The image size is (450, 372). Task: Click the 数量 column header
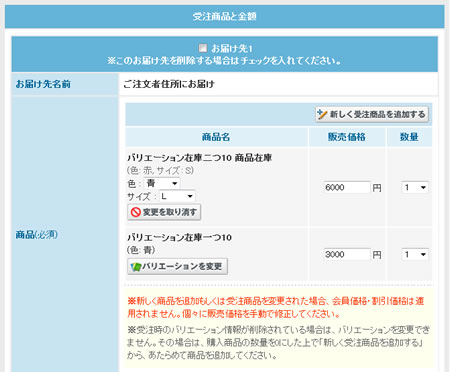click(x=409, y=137)
